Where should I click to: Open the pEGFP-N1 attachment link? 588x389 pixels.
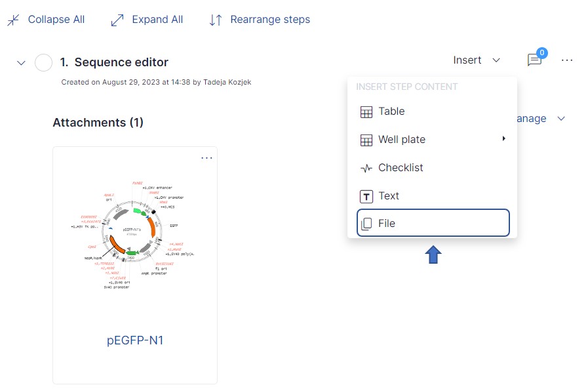coord(134,340)
